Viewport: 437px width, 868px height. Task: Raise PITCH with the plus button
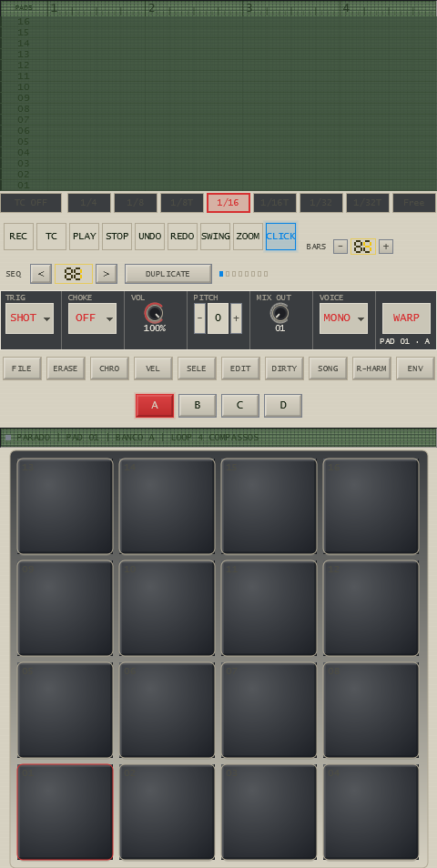pyautogui.click(x=236, y=318)
